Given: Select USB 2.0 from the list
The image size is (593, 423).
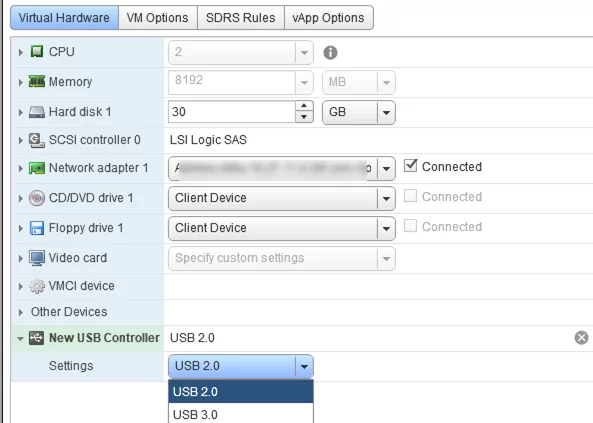Looking at the screenshot, I should coord(241,392).
